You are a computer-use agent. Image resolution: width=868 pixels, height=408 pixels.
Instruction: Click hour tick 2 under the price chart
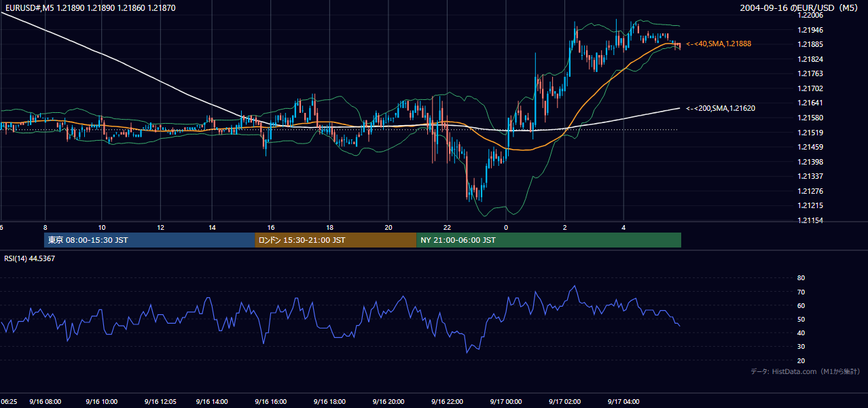[x=564, y=227]
